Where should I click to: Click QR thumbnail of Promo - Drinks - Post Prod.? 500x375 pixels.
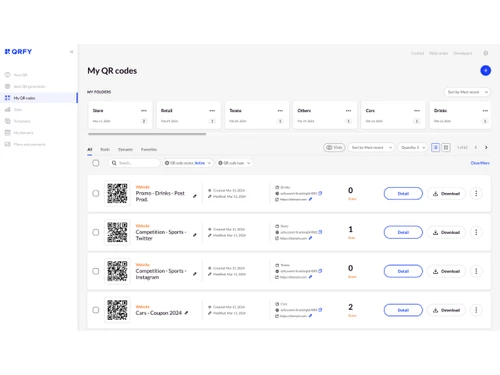point(117,193)
